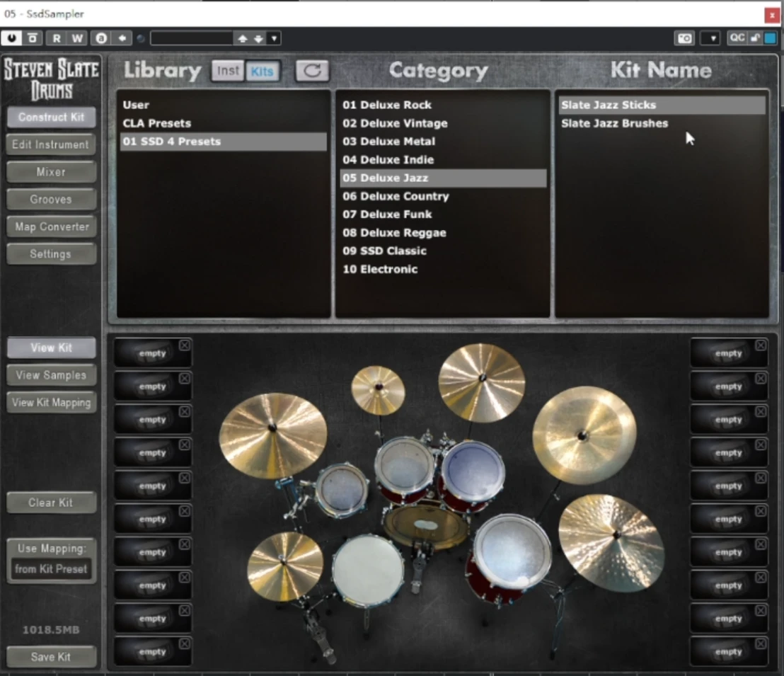The width and height of the screenshot is (784, 676).
Task: Switch library to Inst mode
Action: tap(228, 71)
